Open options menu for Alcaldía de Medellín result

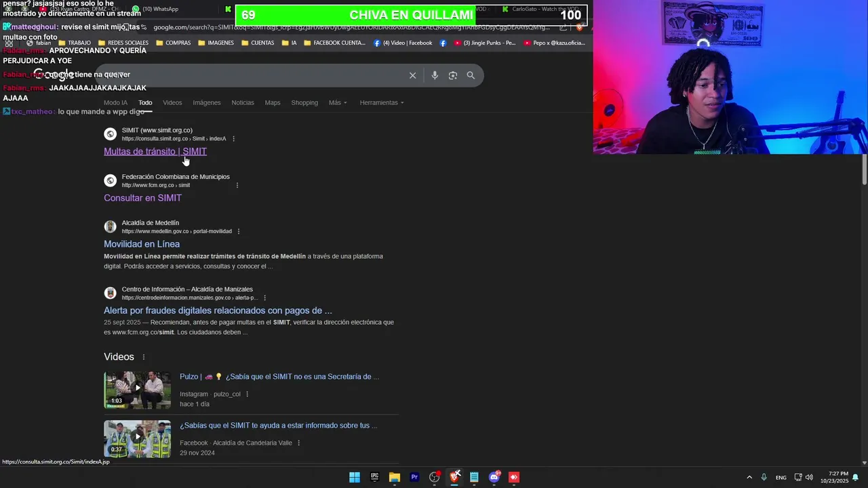pos(239,231)
